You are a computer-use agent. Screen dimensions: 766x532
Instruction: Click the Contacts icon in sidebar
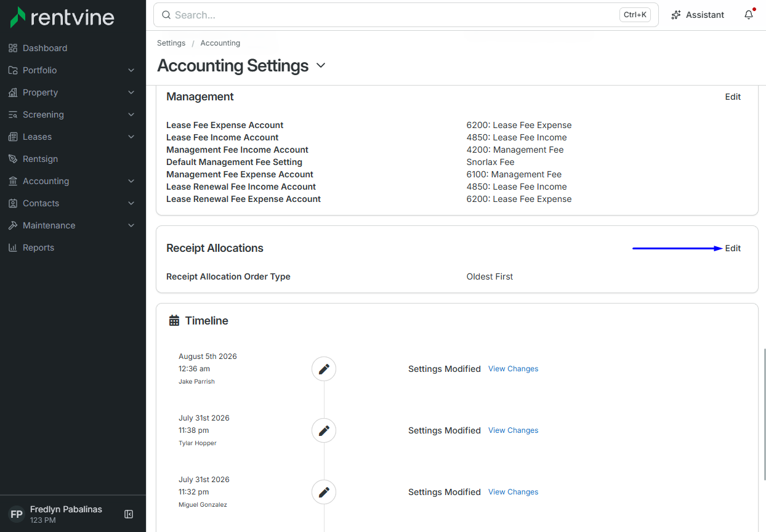coord(13,203)
